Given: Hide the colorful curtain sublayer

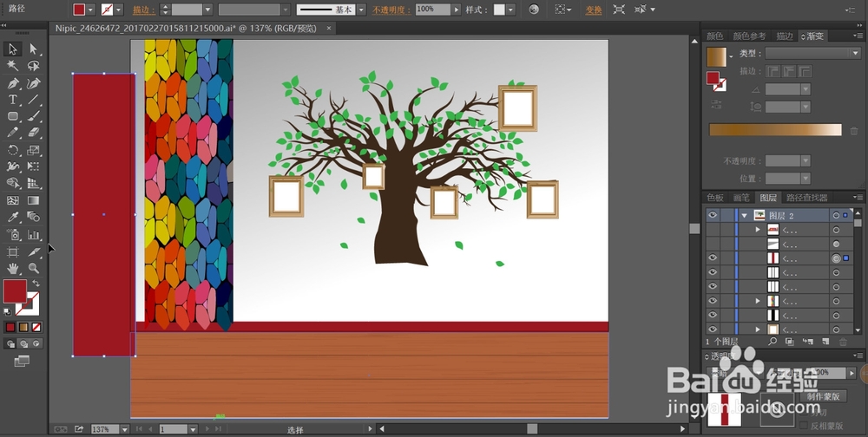Looking at the screenshot, I should tap(713, 301).
